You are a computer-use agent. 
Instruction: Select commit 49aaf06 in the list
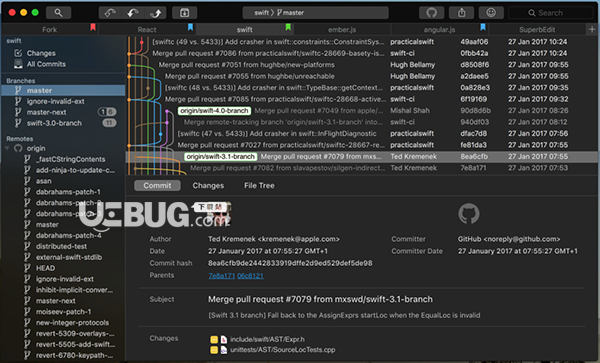click(x=362, y=42)
